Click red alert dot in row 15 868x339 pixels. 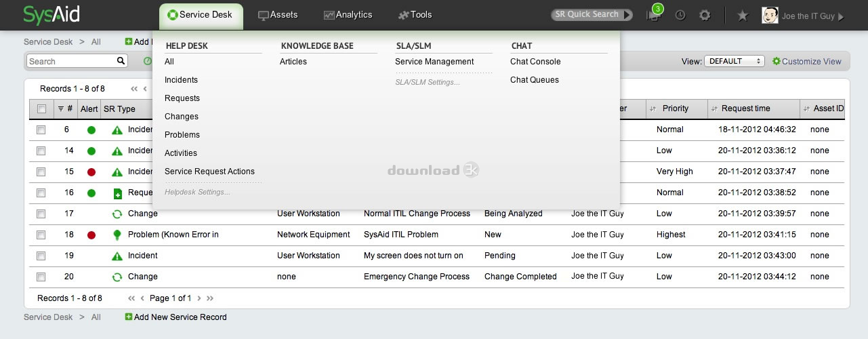pyautogui.click(x=91, y=172)
